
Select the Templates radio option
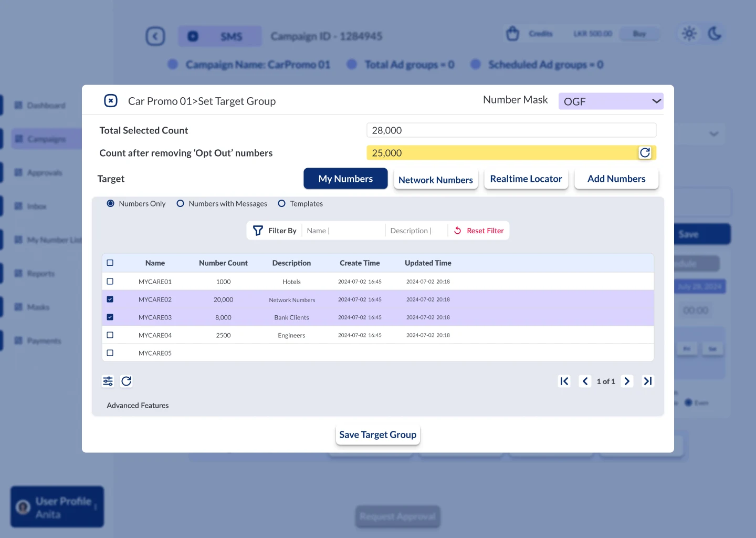[281, 203]
